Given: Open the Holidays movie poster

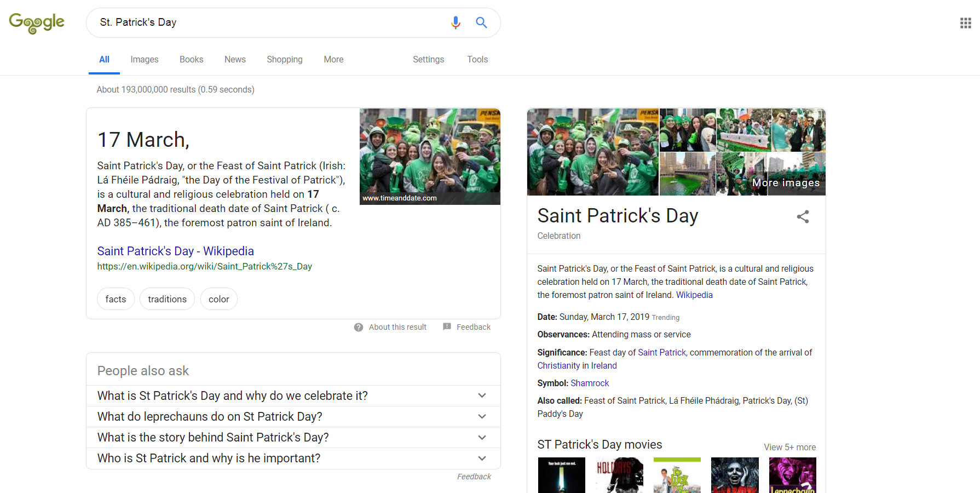Looking at the screenshot, I should click(x=619, y=475).
